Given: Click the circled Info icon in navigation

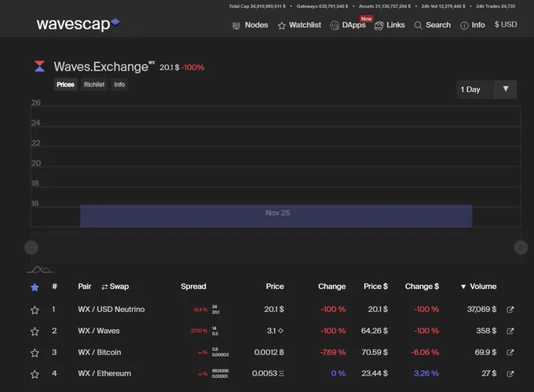Looking at the screenshot, I should click(464, 26).
